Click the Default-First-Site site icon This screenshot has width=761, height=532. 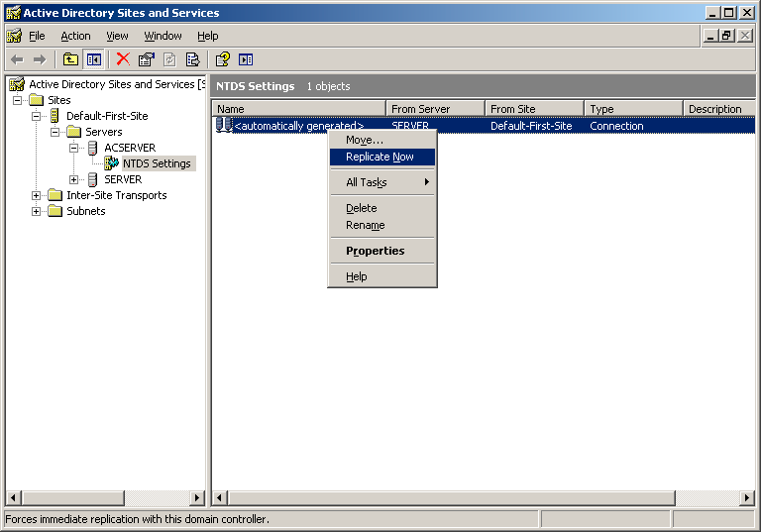[54, 116]
